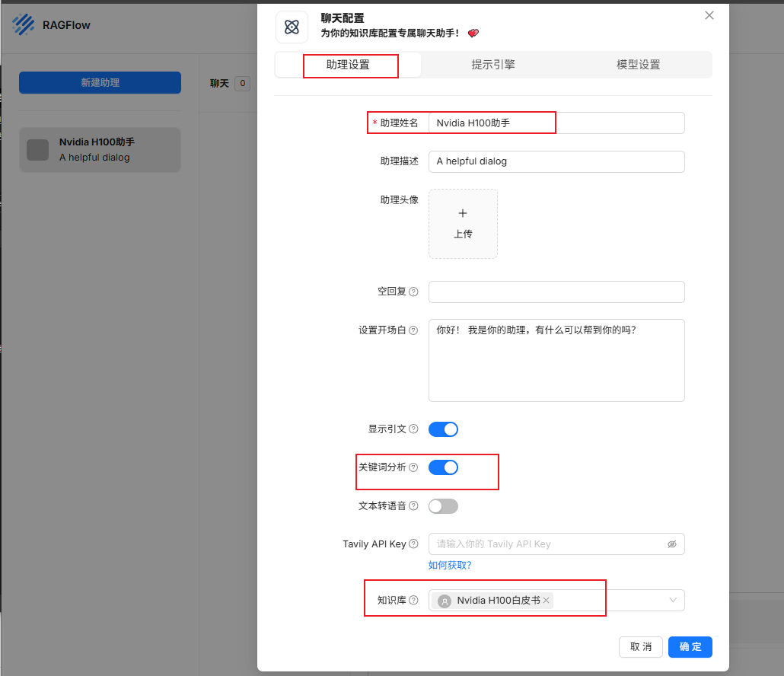
Task: Toggle Tavily API Key visibility eye icon
Action: click(x=672, y=544)
